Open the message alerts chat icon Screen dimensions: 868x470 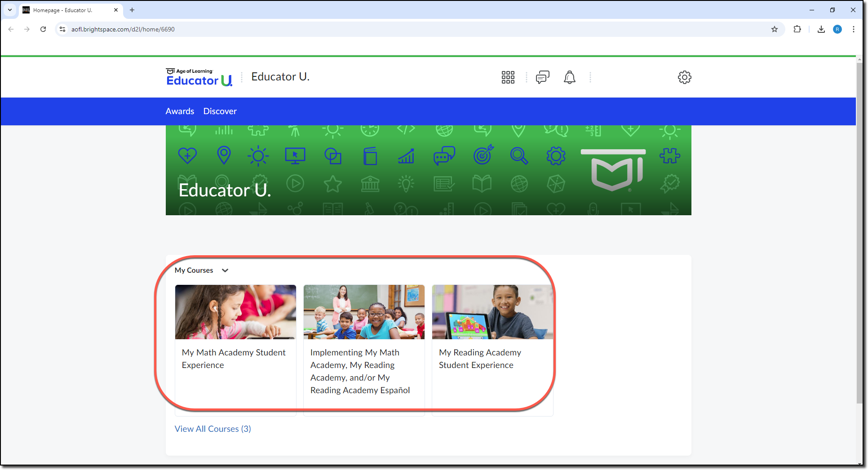tap(542, 77)
